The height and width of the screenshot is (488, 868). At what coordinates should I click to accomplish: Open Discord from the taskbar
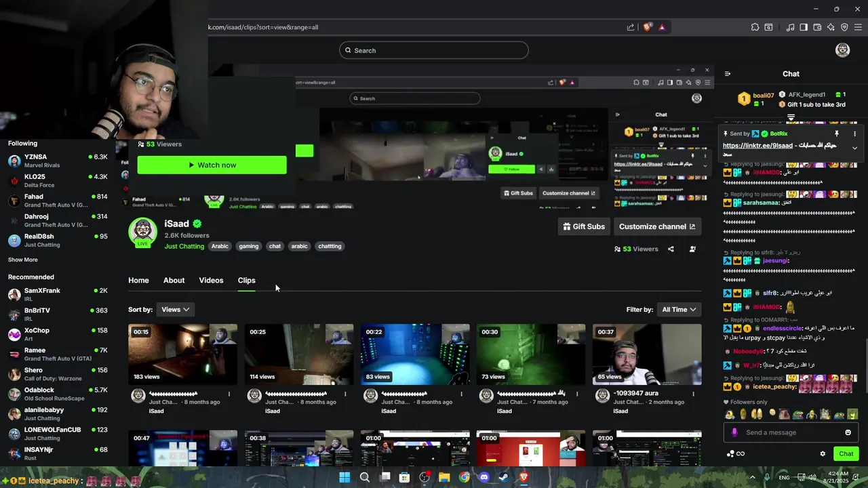pos(484,477)
